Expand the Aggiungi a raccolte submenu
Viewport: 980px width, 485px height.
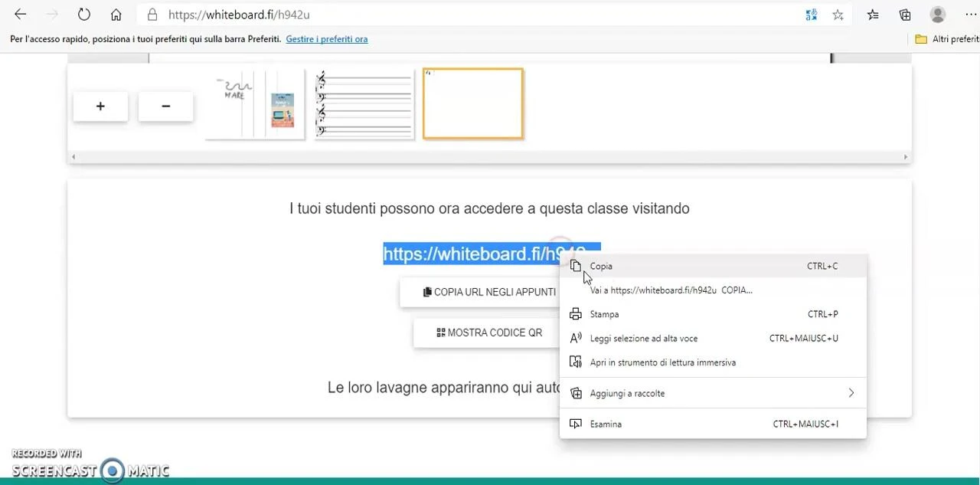(851, 393)
